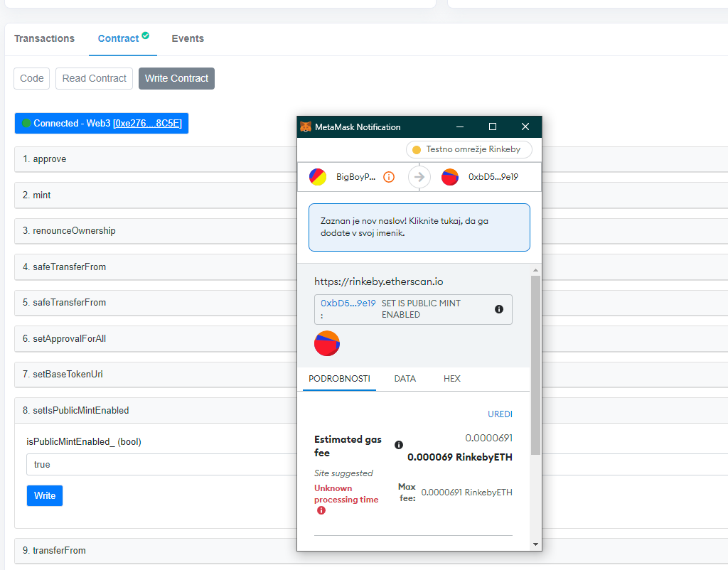This screenshot has height=570, width=728.
Task: Click the Estimated gas fee info icon
Action: pos(399,445)
